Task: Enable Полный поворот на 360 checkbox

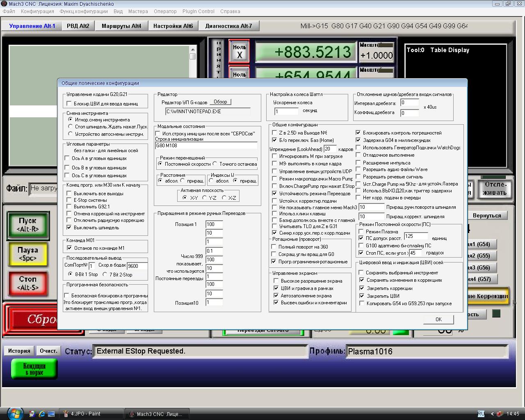Action: click(x=274, y=247)
